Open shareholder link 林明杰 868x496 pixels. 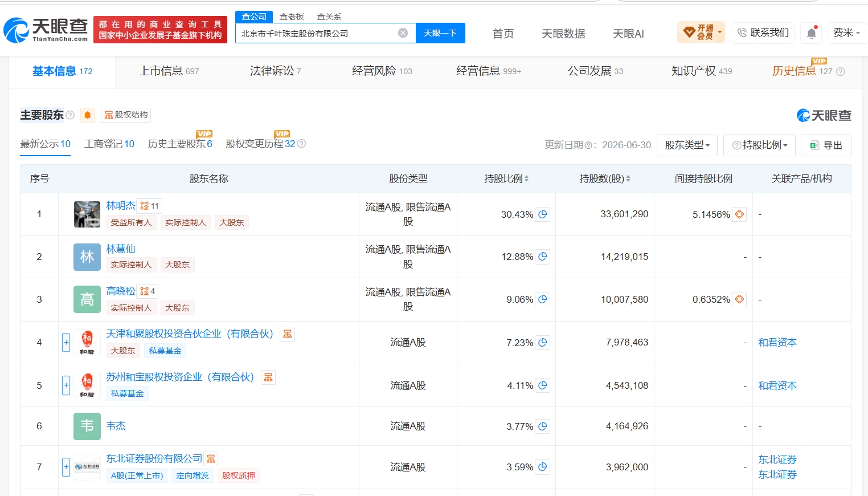(121, 206)
